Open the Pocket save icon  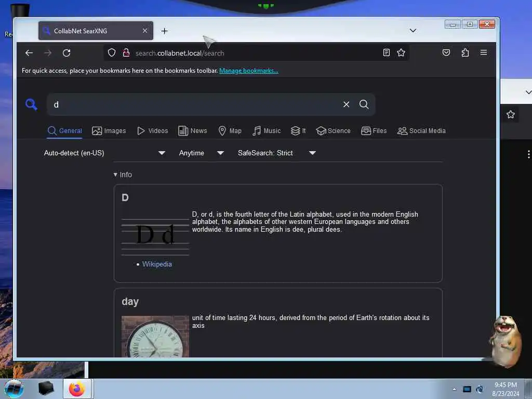[446, 52]
